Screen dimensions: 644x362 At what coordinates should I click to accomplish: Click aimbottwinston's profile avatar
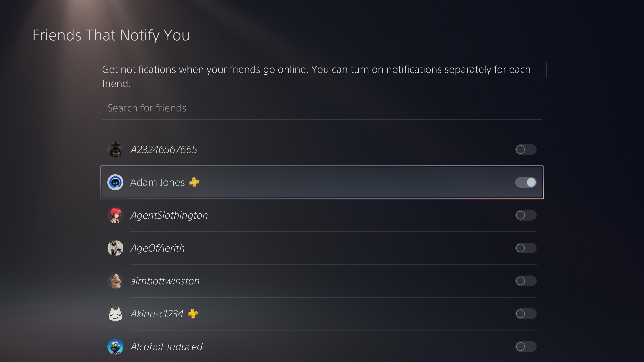(x=115, y=281)
